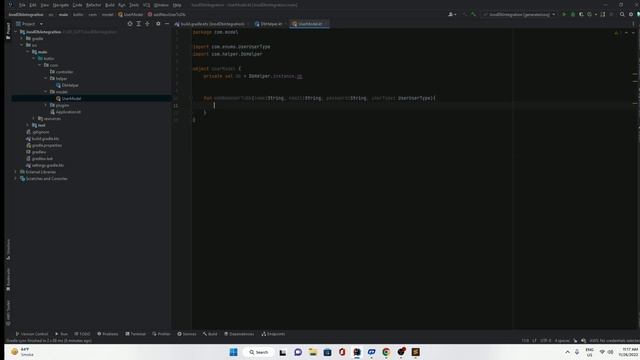Click Windows taskbar Search box
640x360 pixels.
[259, 352]
